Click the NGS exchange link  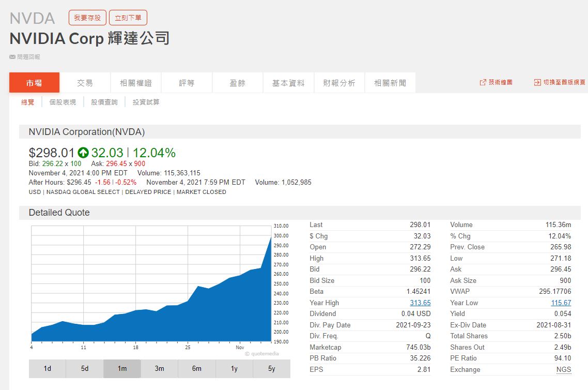[564, 370]
